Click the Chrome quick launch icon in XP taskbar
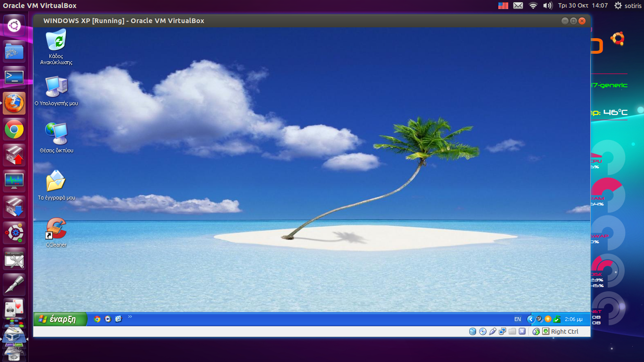 click(97, 319)
